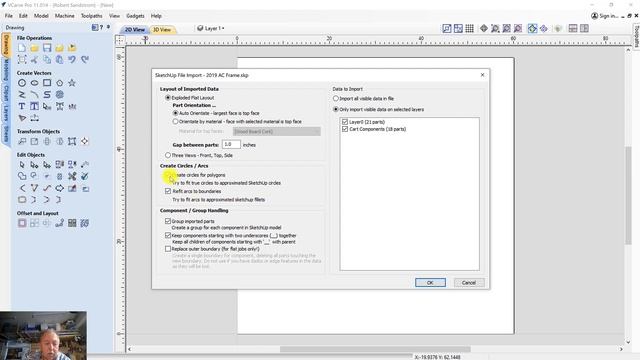Select the Draw Rectangle tool
The height and width of the screenshot is (360, 640).
[47, 83]
